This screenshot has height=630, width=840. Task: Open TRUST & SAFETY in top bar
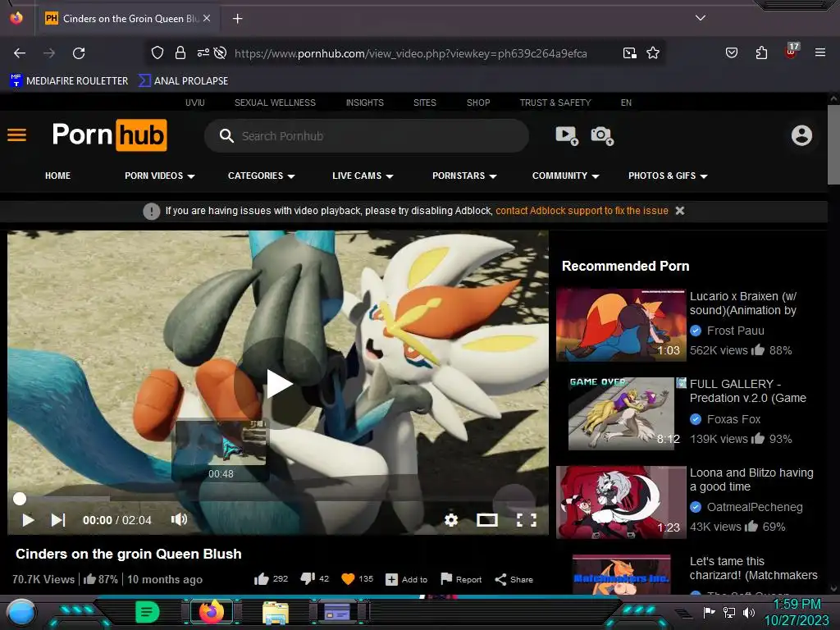click(555, 103)
